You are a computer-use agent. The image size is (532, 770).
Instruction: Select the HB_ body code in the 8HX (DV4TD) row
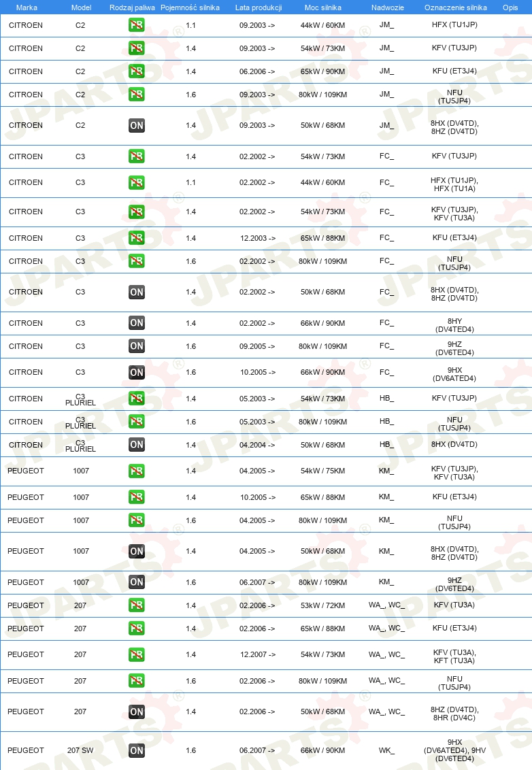pyautogui.click(x=386, y=444)
